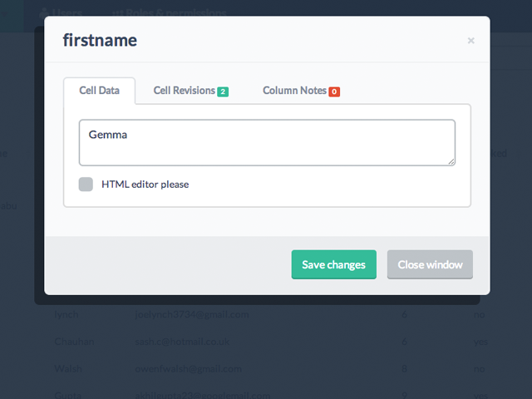This screenshot has height=399, width=532.
Task: Click the red Column Notes count badge
Action: pyautogui.click(x=334, y=91)
